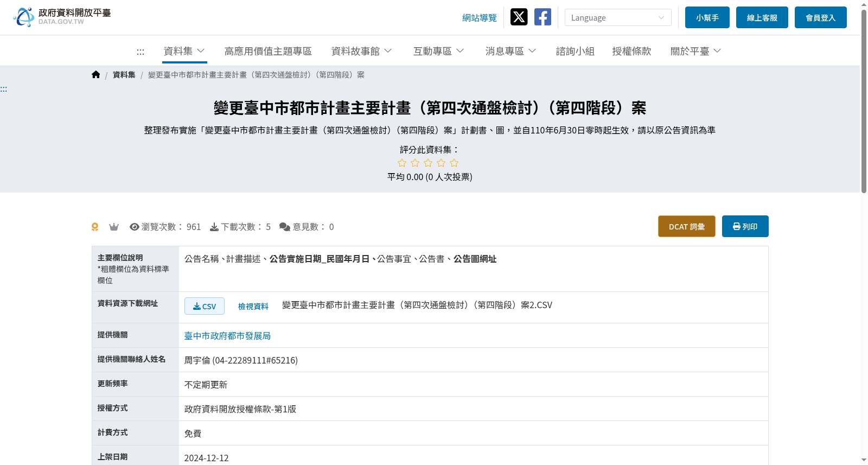Open the Facebook social icon
The width and height of the screenshot is (868, 465).
(x=542, y=17)
